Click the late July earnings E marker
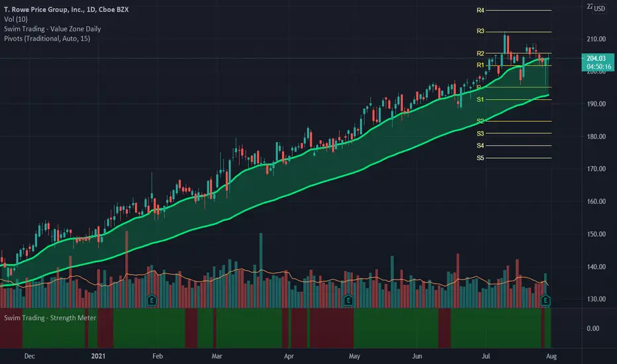 (x=545, y=300)
